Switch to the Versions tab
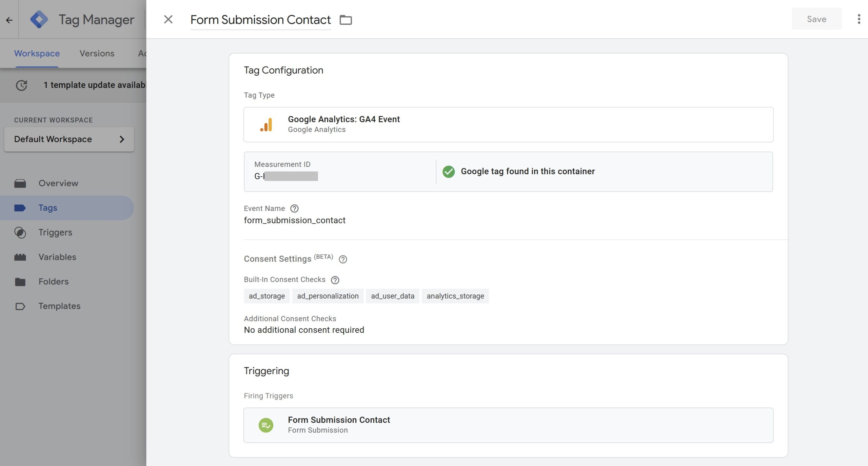This screenshot has width=868, height=466. coord(97,53)
